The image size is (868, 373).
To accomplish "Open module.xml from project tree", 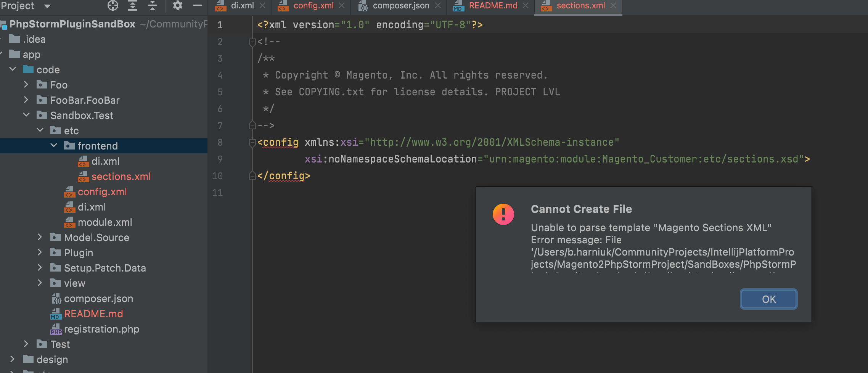I will 105,222.
